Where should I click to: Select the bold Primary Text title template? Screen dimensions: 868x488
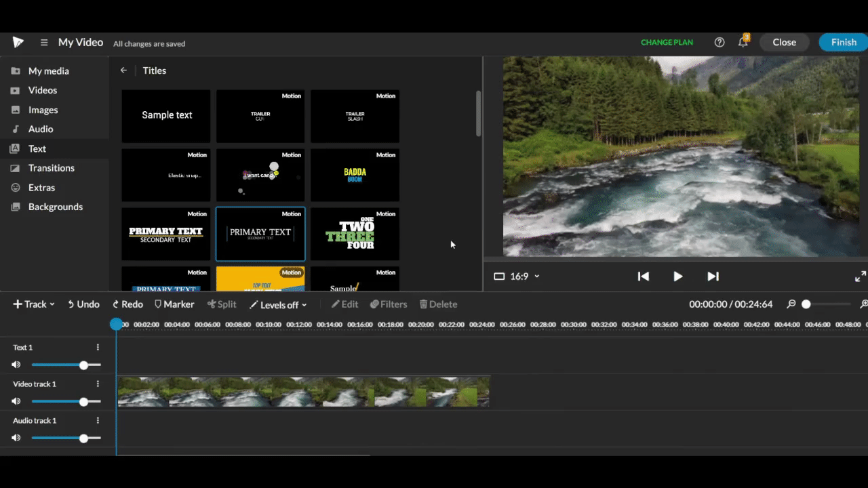(166, 234)
